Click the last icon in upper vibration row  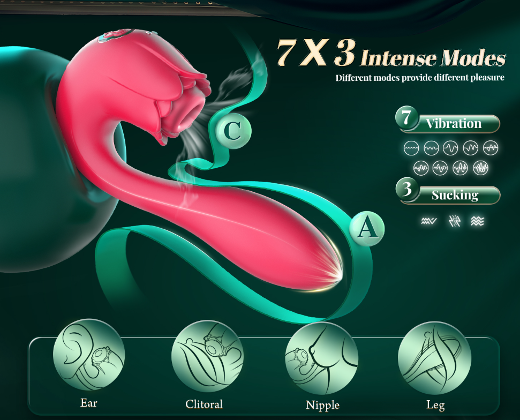(x=491, y=148)
